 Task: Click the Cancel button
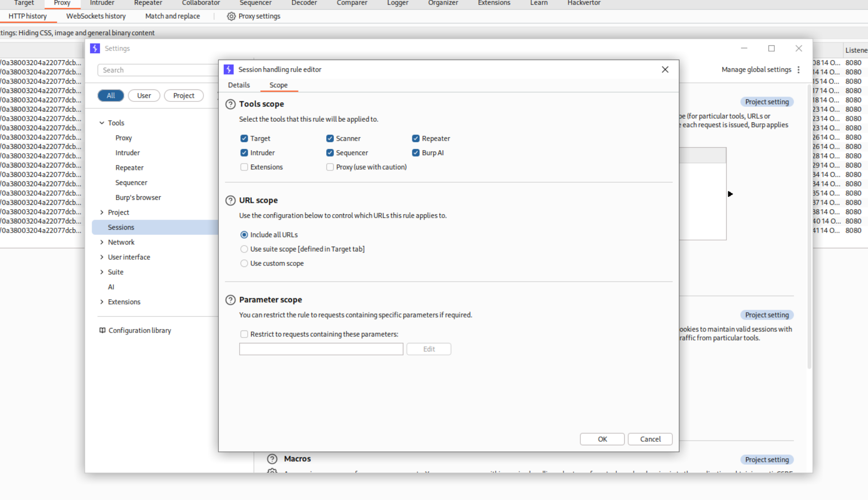[650, 439]
